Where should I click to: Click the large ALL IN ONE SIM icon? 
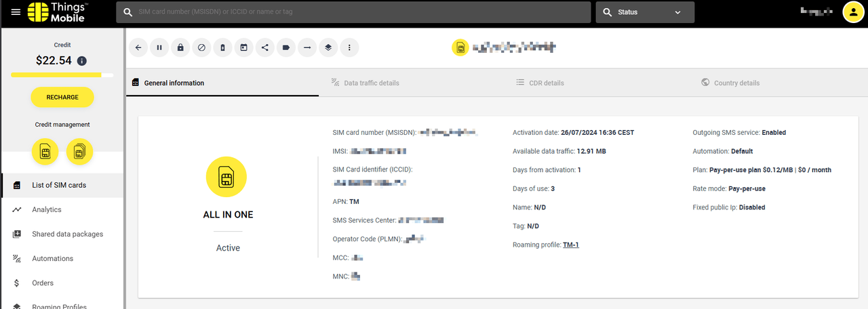(x=226, y=178)
